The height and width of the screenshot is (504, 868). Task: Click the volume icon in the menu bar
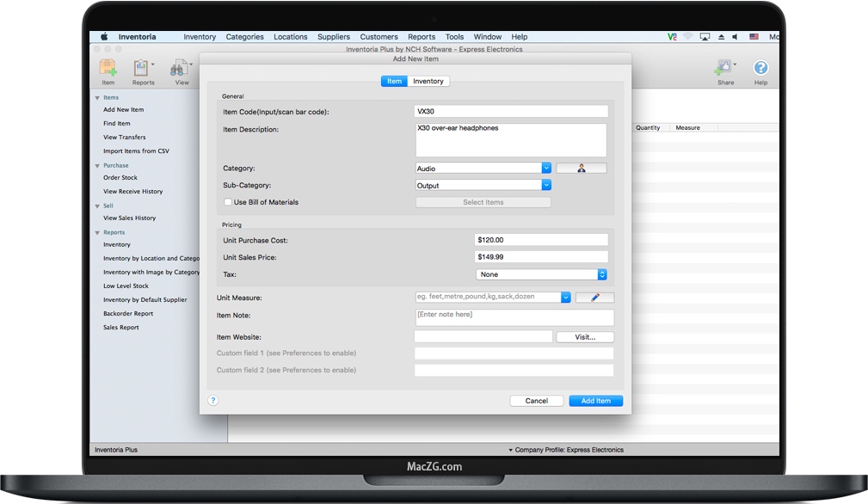pyautogui.click(x=734, y=36)
